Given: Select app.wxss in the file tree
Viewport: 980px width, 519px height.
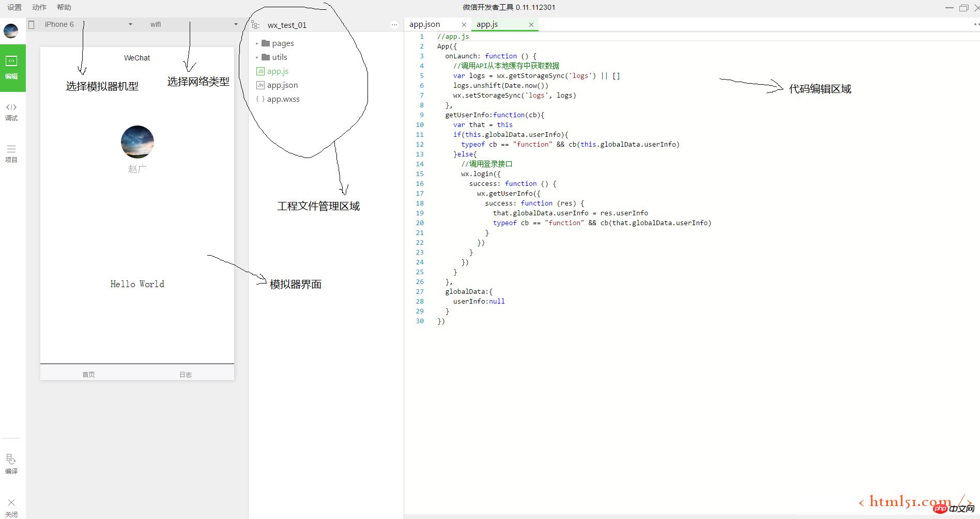Looking at the screenshot, I should [283, 99].
